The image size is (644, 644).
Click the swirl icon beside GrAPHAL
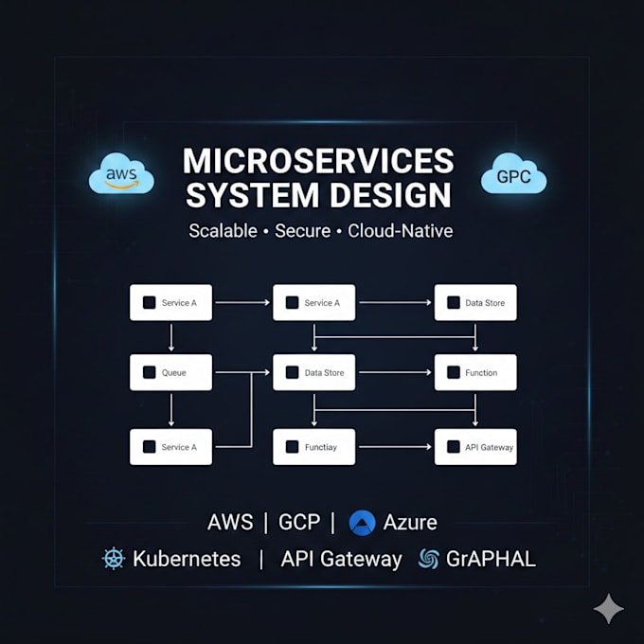(428, 559)
